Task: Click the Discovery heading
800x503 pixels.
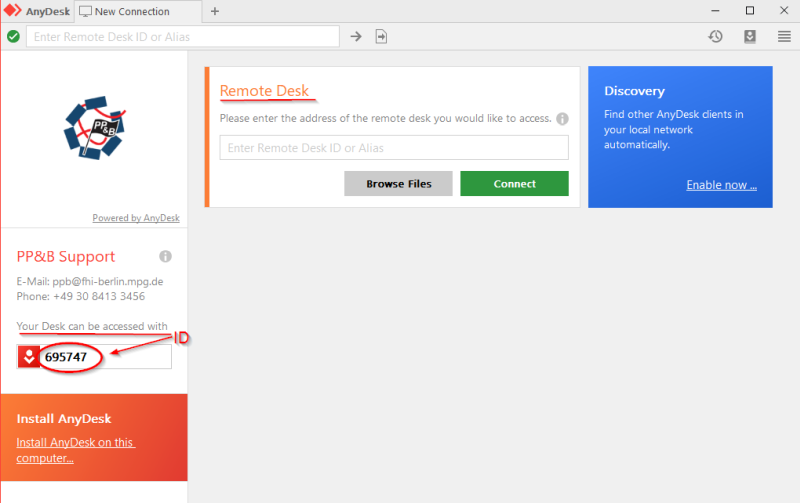Action: pos(634,91)
